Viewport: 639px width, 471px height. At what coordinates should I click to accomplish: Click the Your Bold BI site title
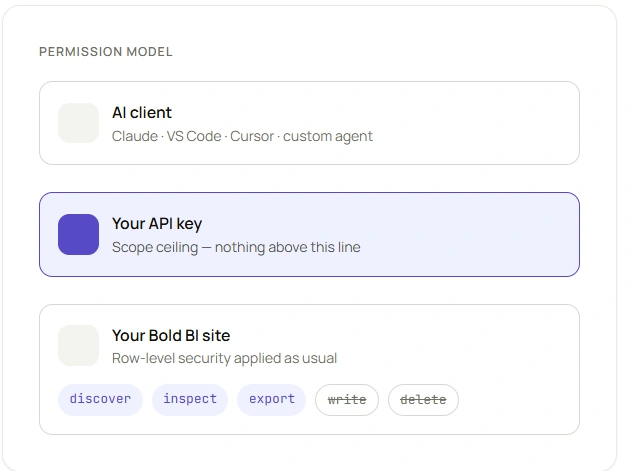pos(171,335)
